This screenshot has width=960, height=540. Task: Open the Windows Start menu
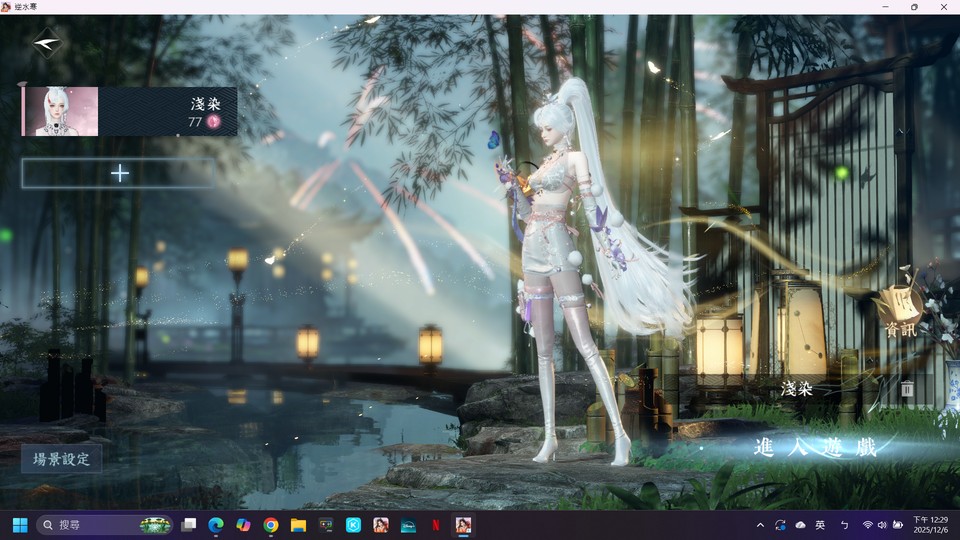pyautogui.click(x=20, y=525)
